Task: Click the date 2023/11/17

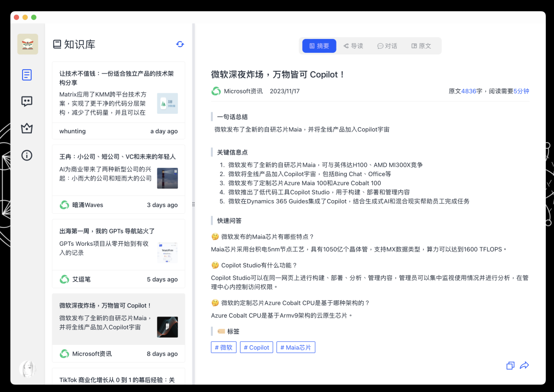Action: [x=285, y=91]
